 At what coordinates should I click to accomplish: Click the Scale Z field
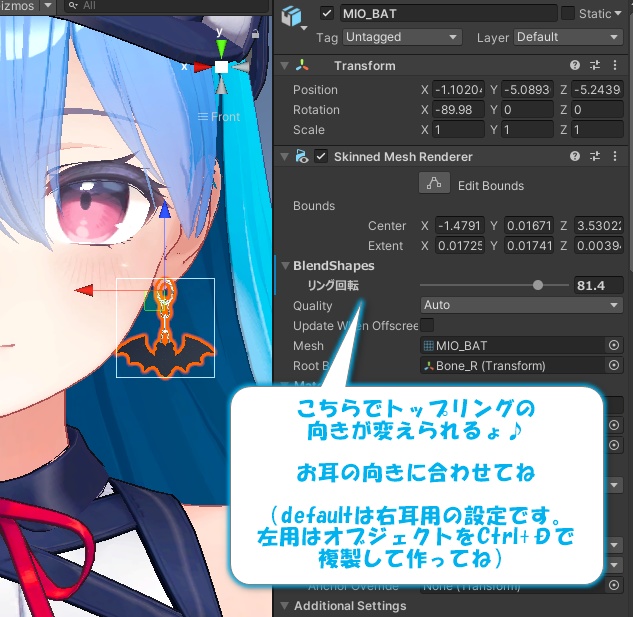(x=597, y=130)
